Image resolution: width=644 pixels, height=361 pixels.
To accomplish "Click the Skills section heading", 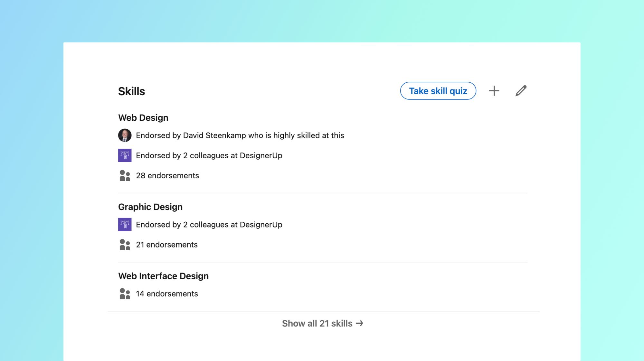I will coord(131,91).
